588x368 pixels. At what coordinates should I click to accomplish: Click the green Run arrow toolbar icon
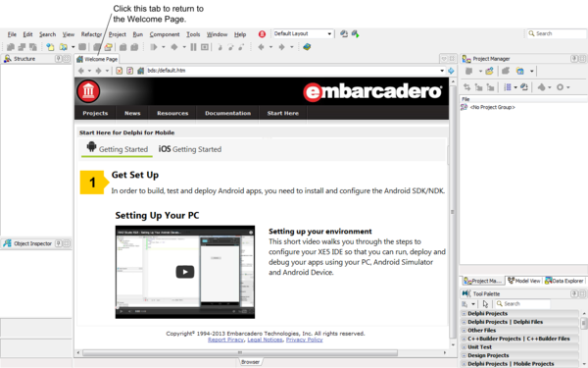(x=154, y=47)
